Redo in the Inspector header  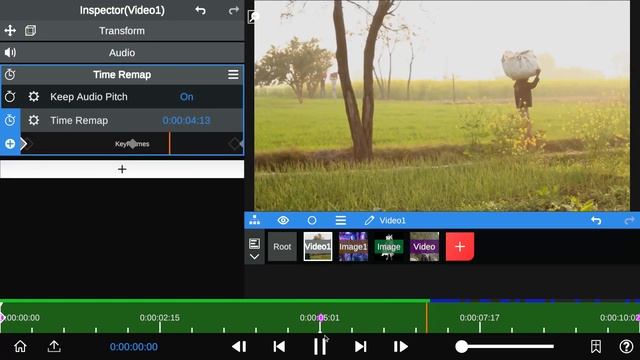233,10
